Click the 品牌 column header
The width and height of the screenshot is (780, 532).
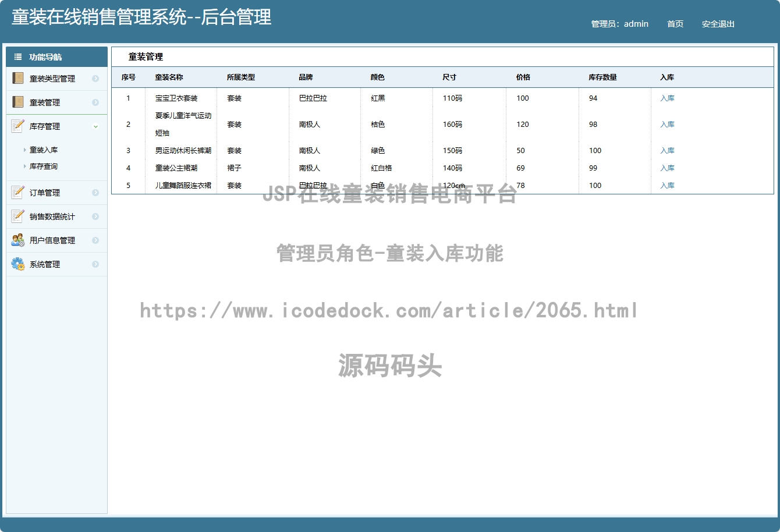[x=306, y=77]
